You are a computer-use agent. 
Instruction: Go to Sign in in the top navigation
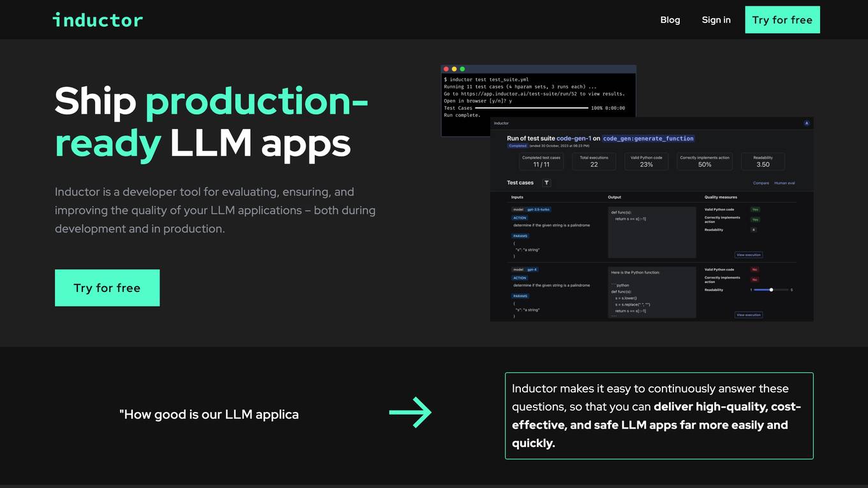(716, 20)
